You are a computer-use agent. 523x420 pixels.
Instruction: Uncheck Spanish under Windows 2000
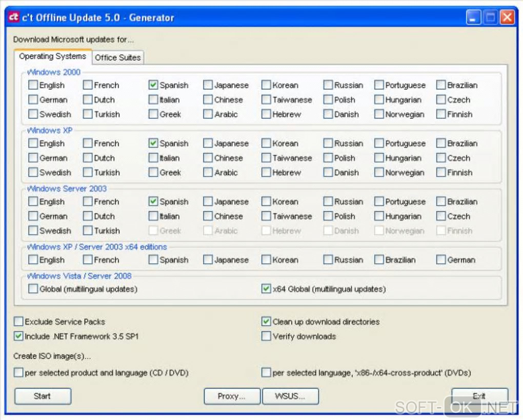coord(153,85)
